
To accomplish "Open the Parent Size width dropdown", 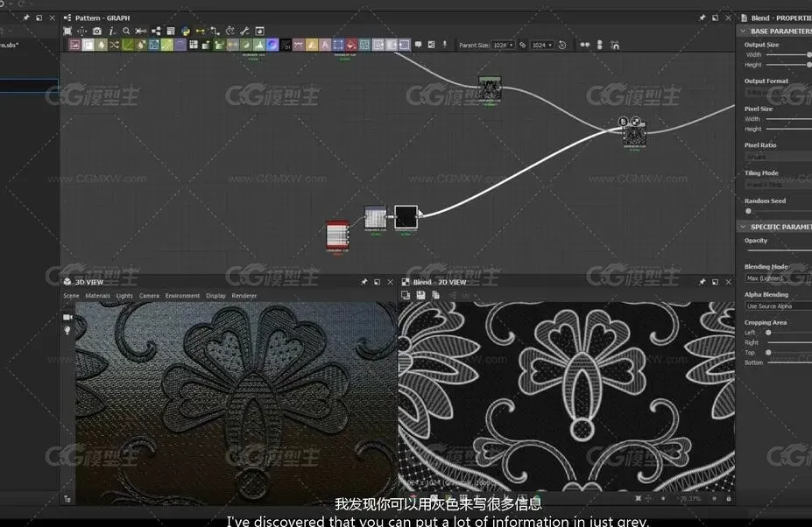I will (x=503, y=45).
